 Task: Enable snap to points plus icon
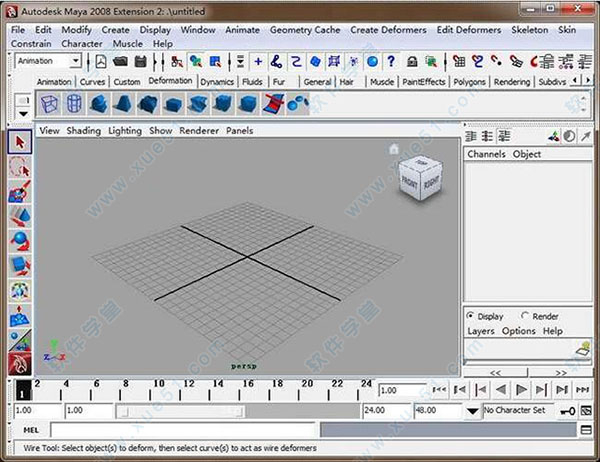coord(258,61)
